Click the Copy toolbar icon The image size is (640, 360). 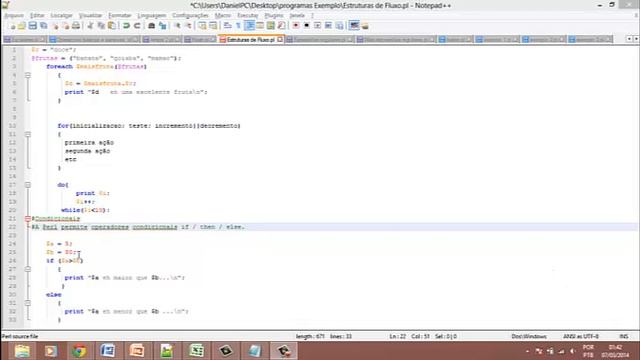[101, 26]
